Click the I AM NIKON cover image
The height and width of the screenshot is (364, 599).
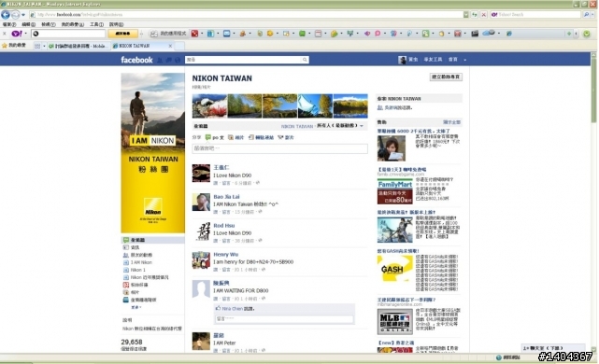(153, 153)
